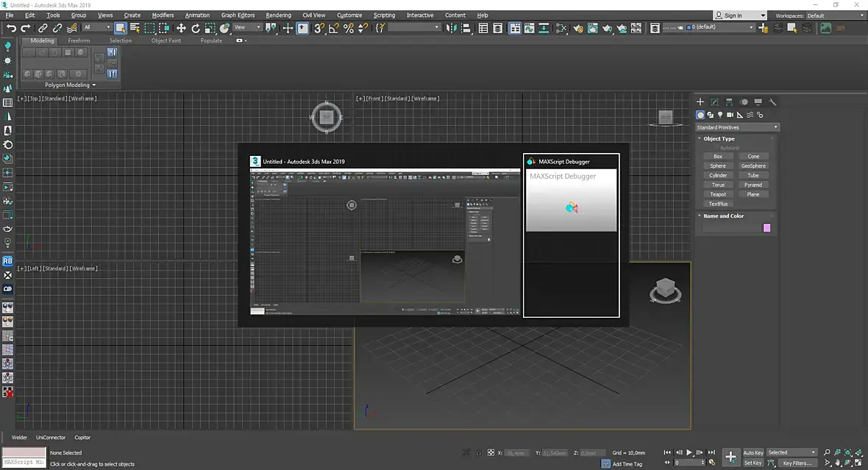The height and width of the screenshot is (470, 868).
Task: Click the pink object color swatch
Action: [x=767, y=228]
